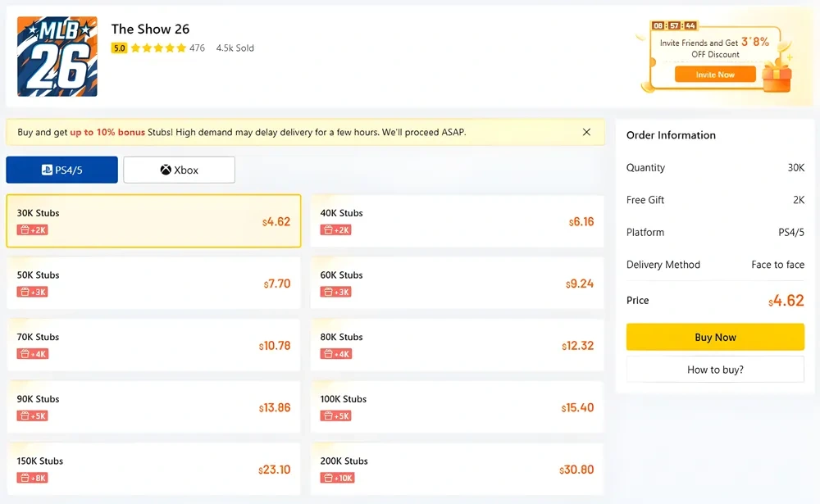Pick the 80K Stubs package

coord(457,345)
